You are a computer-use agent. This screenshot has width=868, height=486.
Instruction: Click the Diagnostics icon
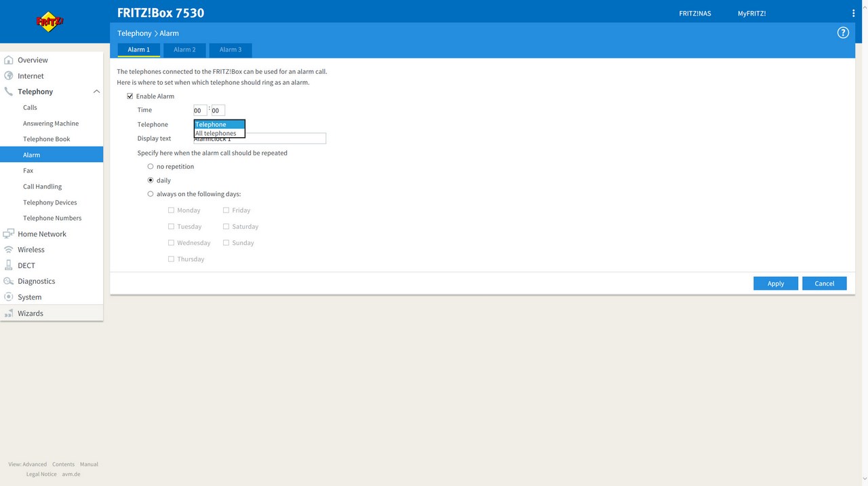[x=9, y=281]
